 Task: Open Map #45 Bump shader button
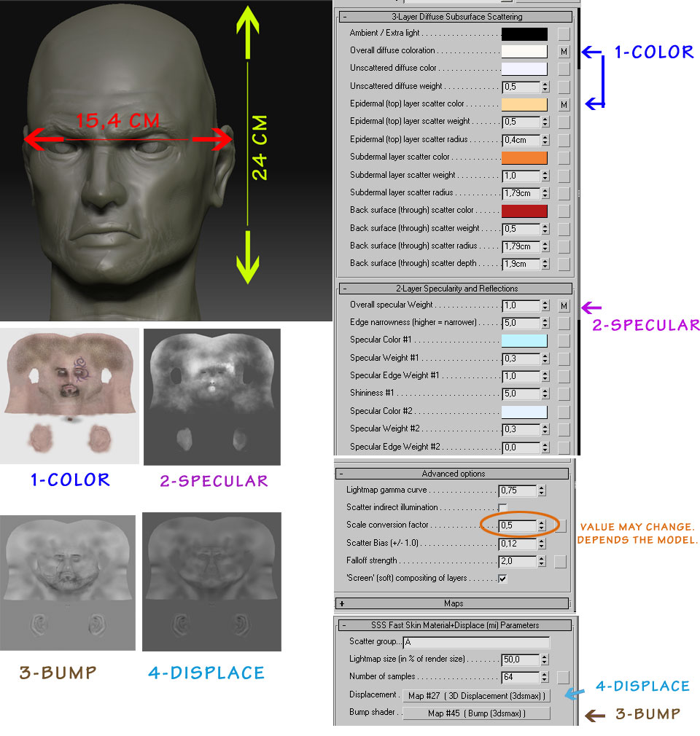point(476,713)
